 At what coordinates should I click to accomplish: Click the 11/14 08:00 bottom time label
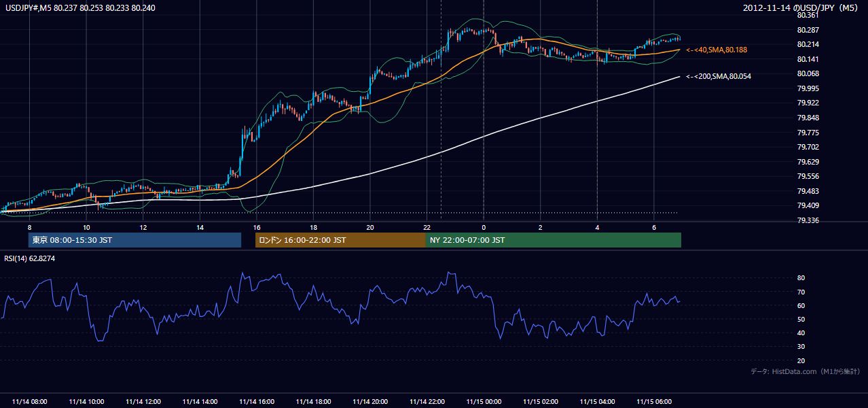(x=30, y=402)
